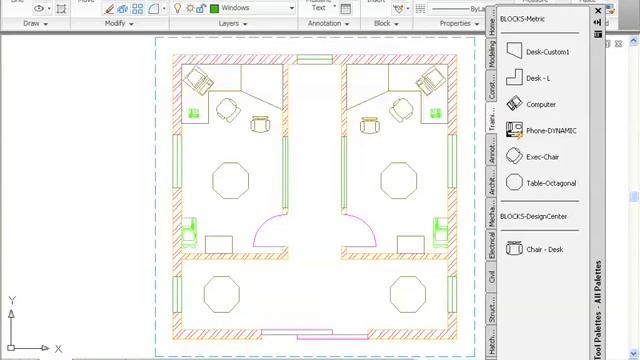Select the Fillet tool icon

click(153, 9)
